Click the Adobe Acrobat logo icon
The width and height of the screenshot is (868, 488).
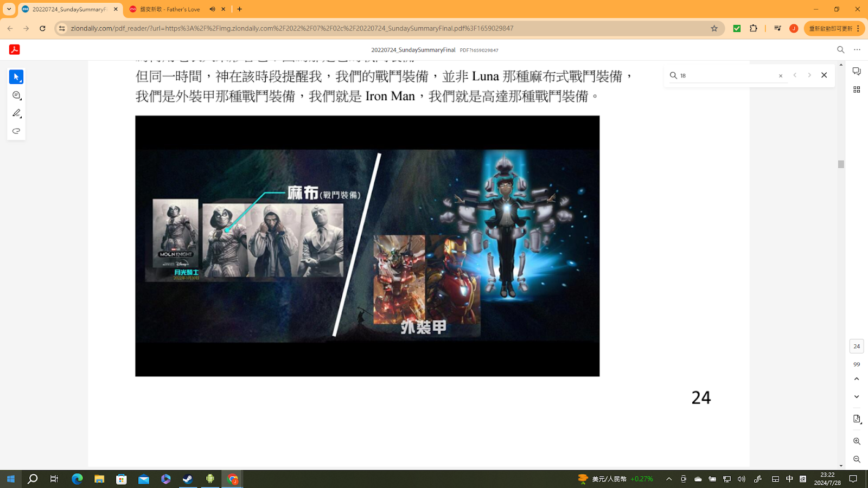[x=15, y=49]
